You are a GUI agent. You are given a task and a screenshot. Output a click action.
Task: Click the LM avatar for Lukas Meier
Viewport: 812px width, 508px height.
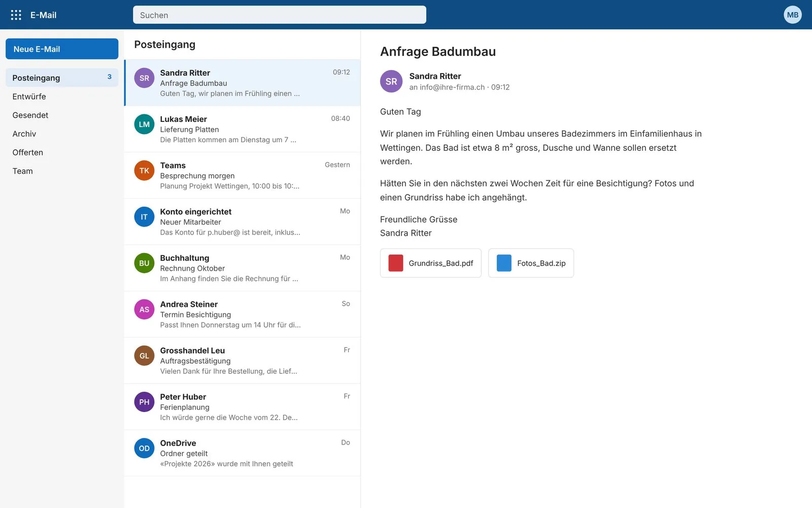[144, 124]
